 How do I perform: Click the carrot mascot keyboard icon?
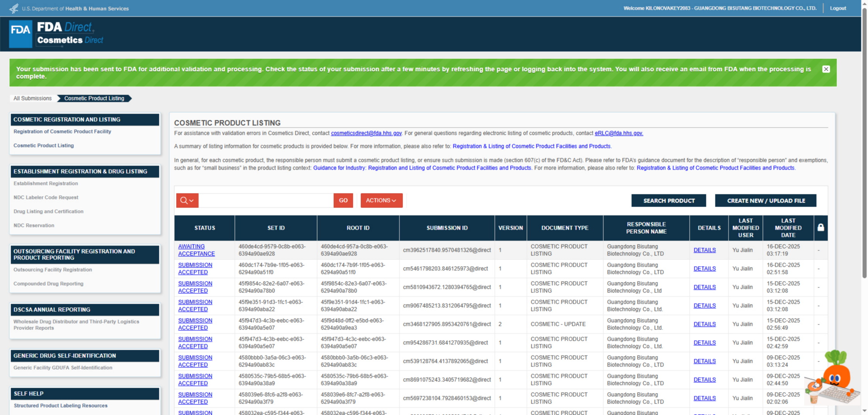(x=832, y=379)
